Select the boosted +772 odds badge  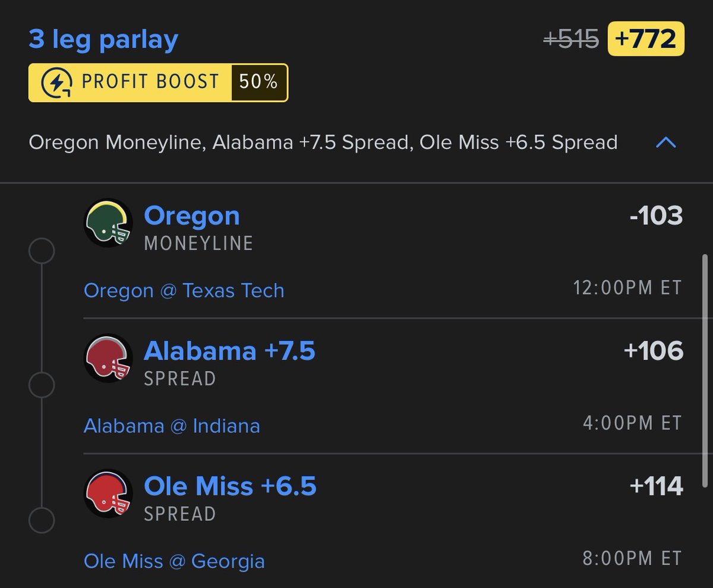646,39
